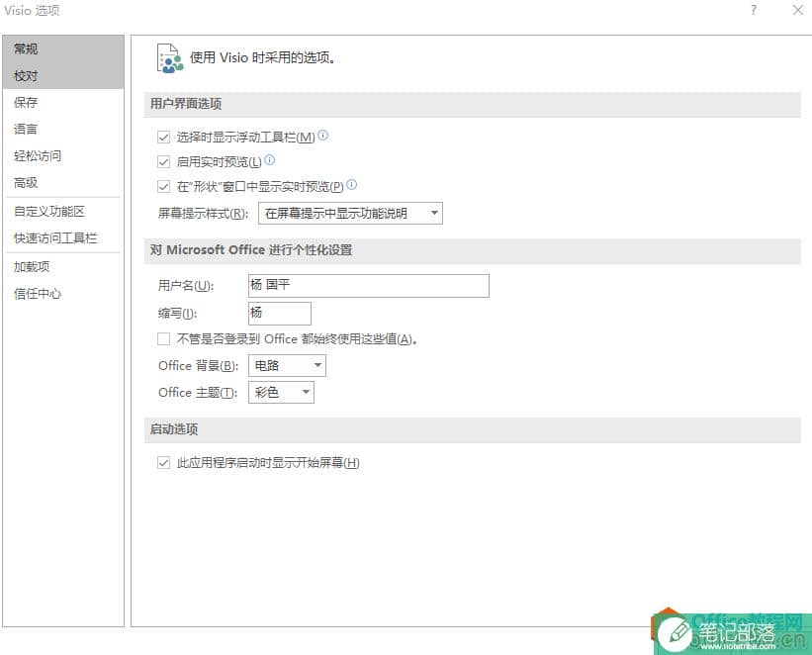Toggle 在形状窗口中显示实时预览 checkbox
The height and width of the screenshot is (655, 812).
point(163,187)
